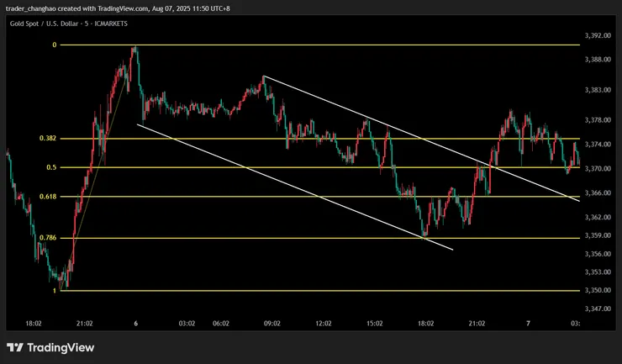
Task: Click the chart title 'Gold Spot / U.S. Dollar'
Action: coord(44,24)
